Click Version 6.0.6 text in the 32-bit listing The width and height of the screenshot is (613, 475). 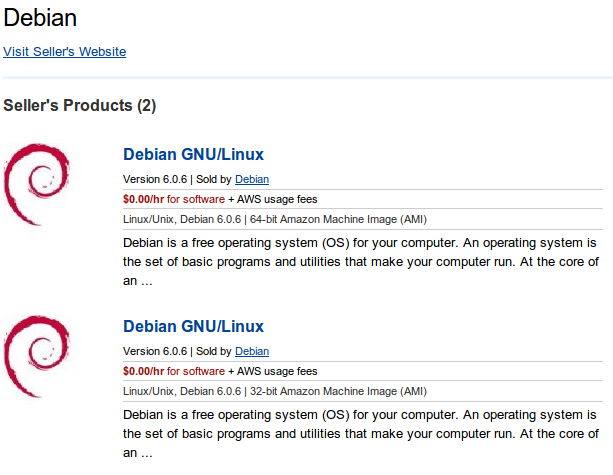coord(155,352)
